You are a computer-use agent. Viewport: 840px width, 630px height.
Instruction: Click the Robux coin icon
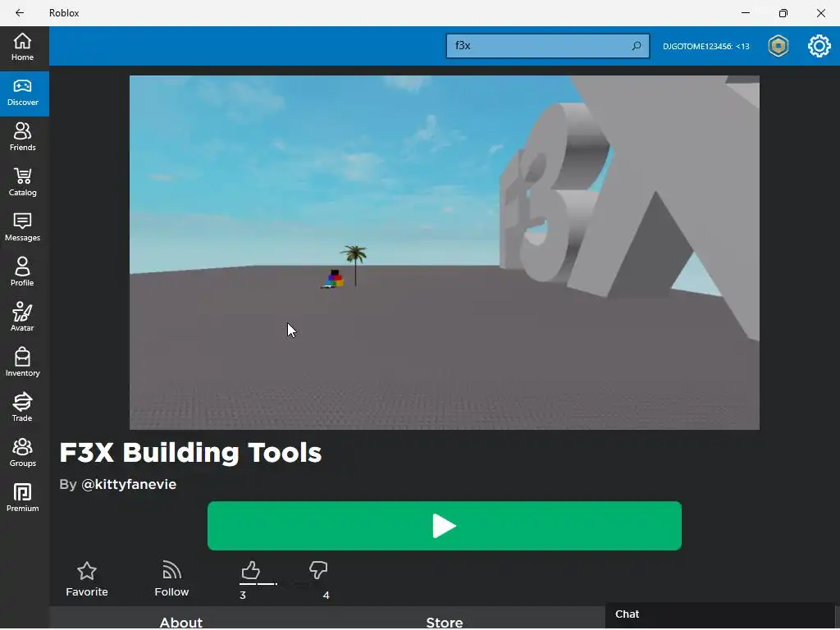click(778, 46)
